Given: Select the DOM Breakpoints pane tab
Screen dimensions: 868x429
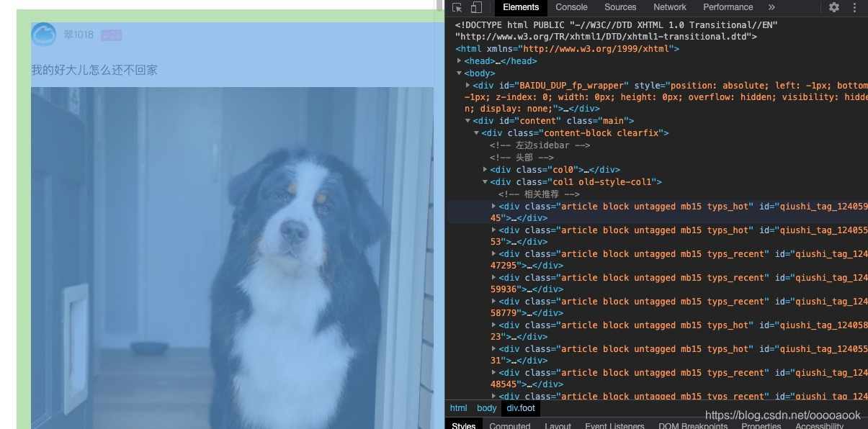Looking at the screenshot, I should pos(693,425).
